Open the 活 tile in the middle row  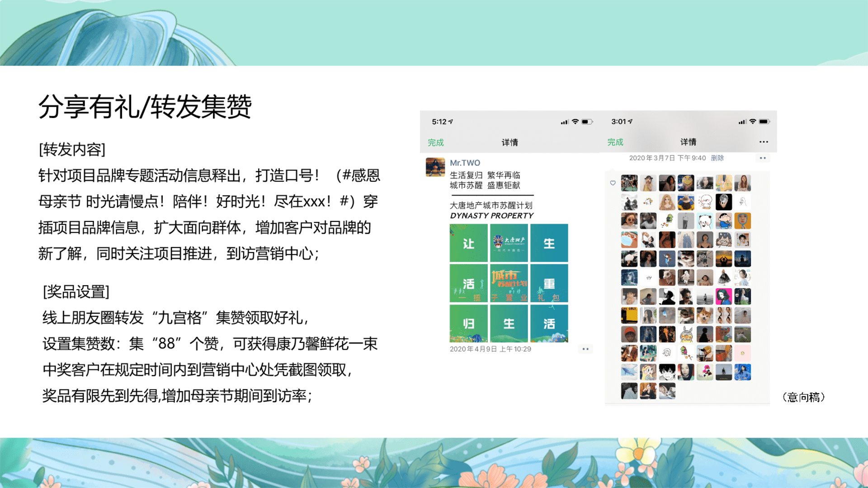[x=469, y=283]
